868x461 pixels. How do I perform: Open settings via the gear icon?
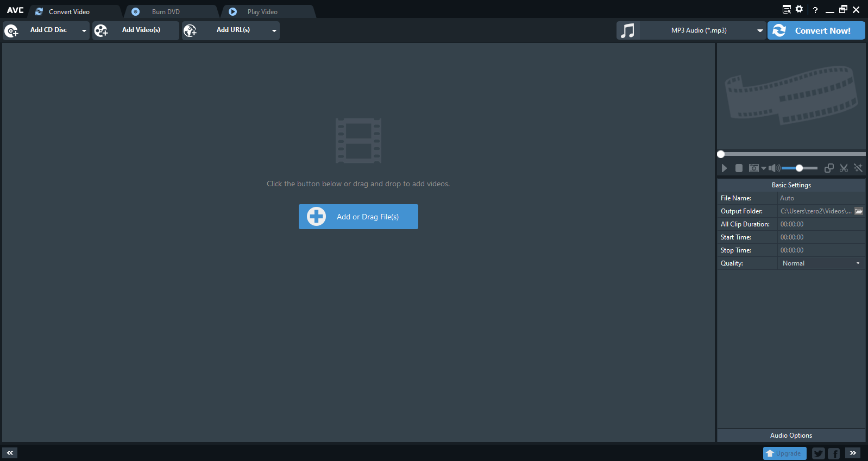(x=799, y=9)
